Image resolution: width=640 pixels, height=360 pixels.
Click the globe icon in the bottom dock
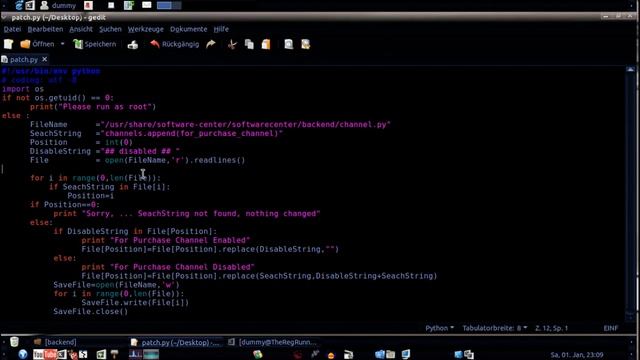pos(22,354)
